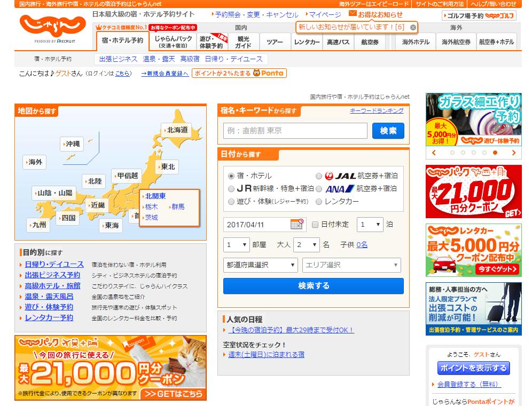Select 遊び・体験 radio button
The width and height of the screenshot is (532, 406).
click(231, 202)
